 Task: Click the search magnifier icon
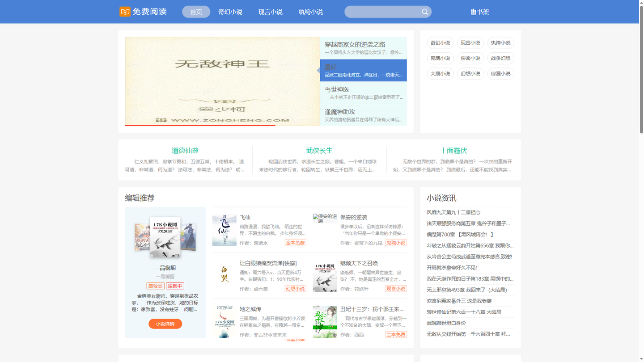click(x=425, y=12)
